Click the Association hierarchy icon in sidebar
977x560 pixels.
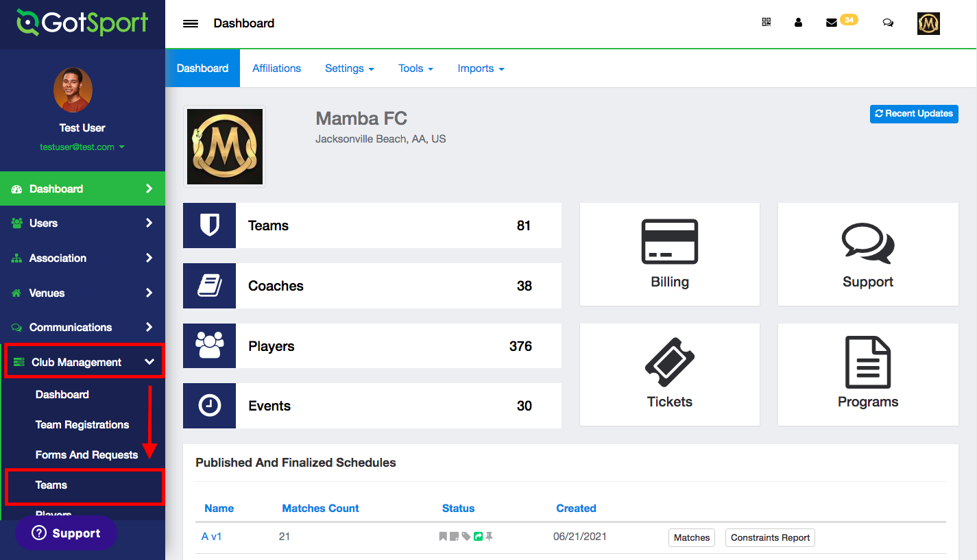pyautogui.click(x=17, y=258)
